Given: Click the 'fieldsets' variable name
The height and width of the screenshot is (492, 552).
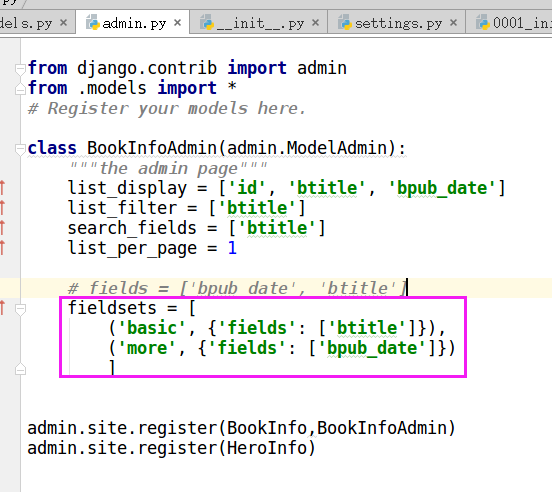Looking at the screenshot, I should click(x=112, y=308).
